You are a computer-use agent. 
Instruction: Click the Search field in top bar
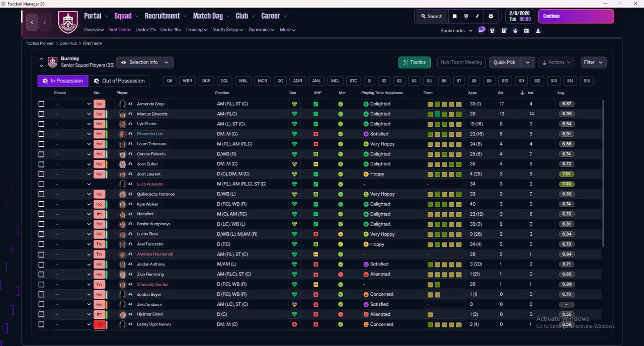tap(431, 16)
